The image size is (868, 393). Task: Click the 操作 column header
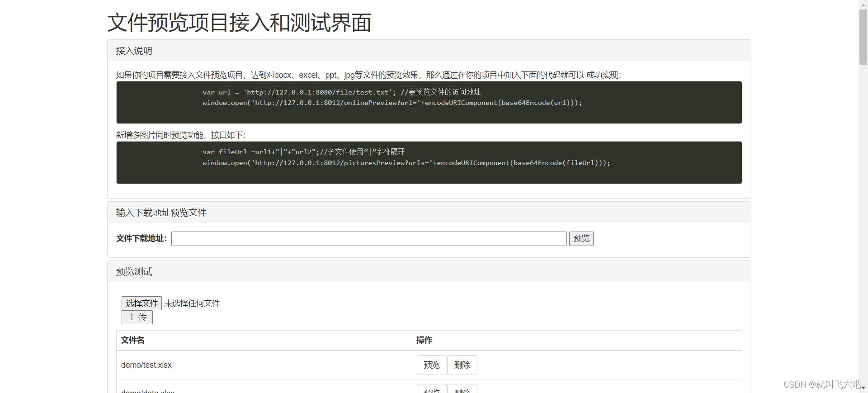[425, 340]
